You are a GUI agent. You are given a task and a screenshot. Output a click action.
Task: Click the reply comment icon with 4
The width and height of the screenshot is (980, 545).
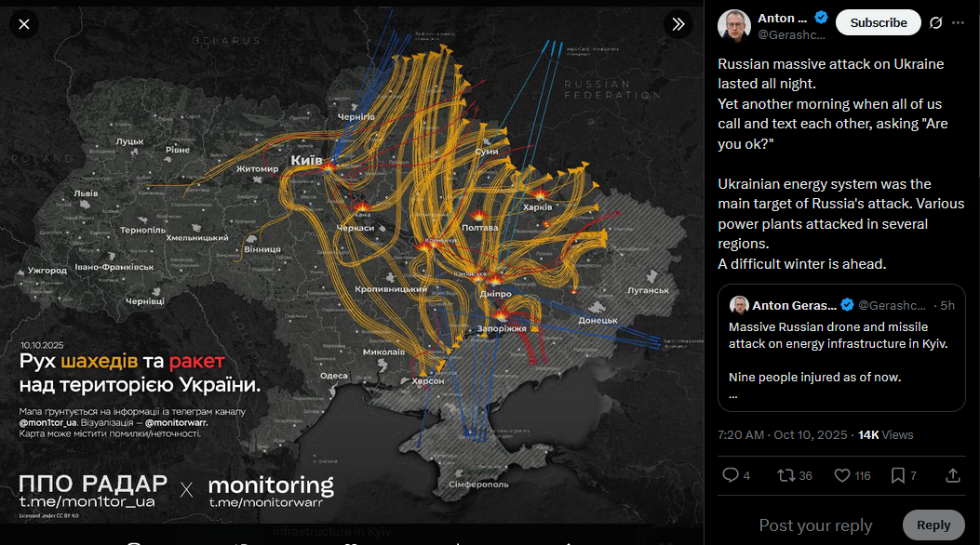[736, 475]
